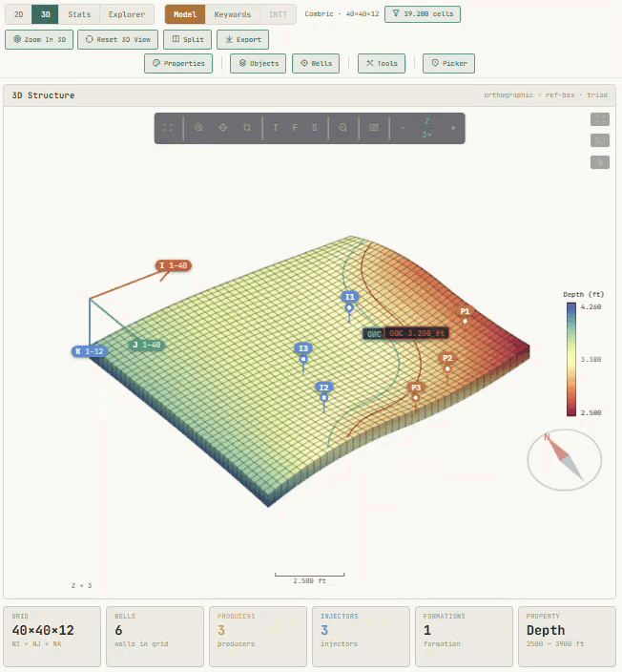Click the Depth (ft) color scale bar

point(571,360)
